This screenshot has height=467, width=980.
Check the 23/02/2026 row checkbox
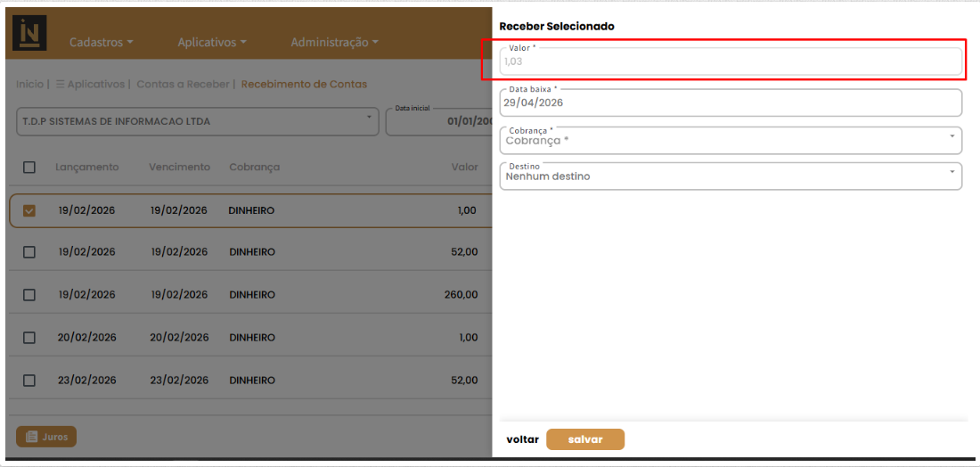click(x=29, y=380)
